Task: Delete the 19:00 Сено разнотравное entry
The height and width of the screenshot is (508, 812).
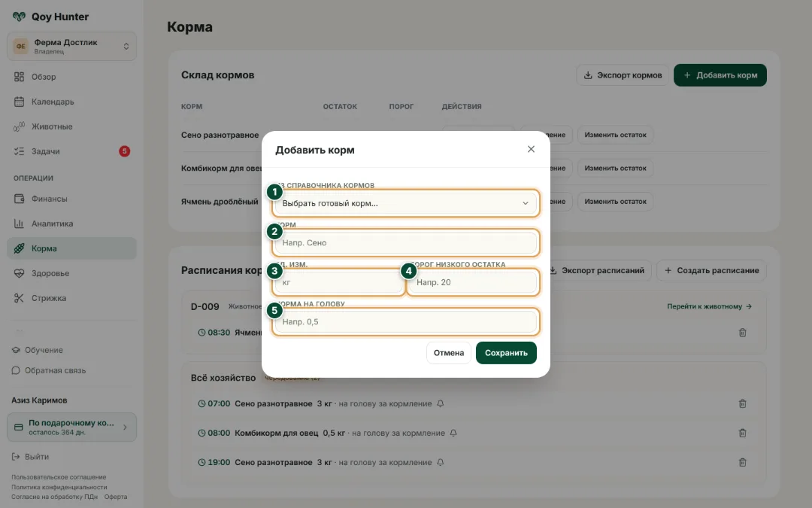Action: (742, 462)
